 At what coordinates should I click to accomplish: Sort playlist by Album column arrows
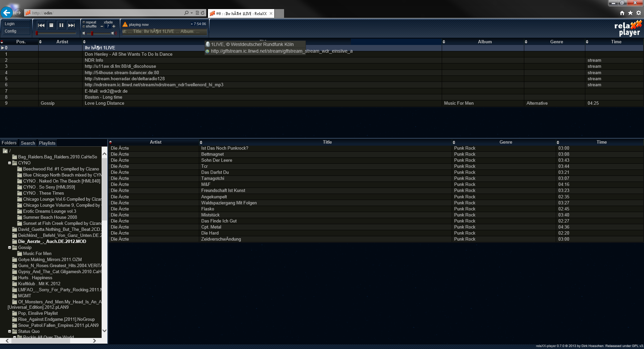pyautogui.click(x=444, y=42)
